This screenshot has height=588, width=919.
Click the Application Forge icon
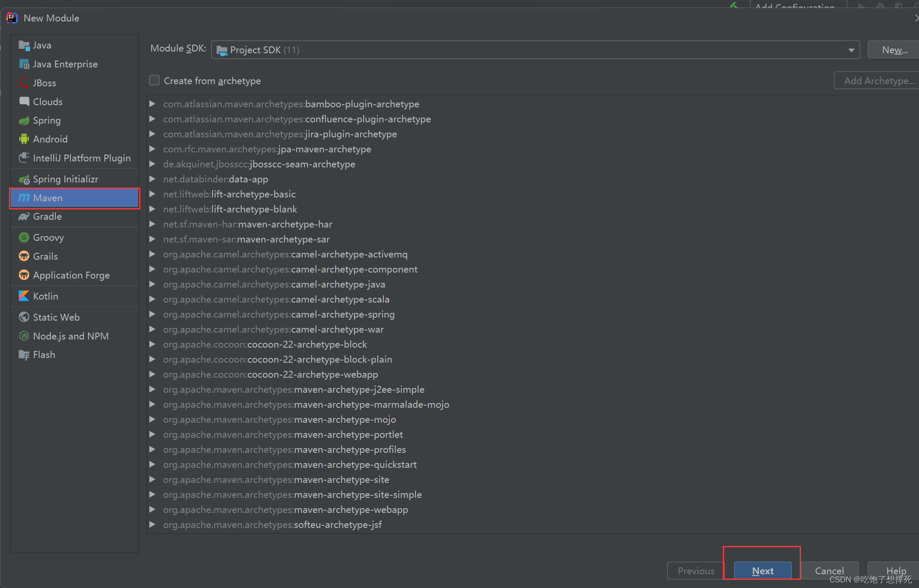[x=24, y=275]
